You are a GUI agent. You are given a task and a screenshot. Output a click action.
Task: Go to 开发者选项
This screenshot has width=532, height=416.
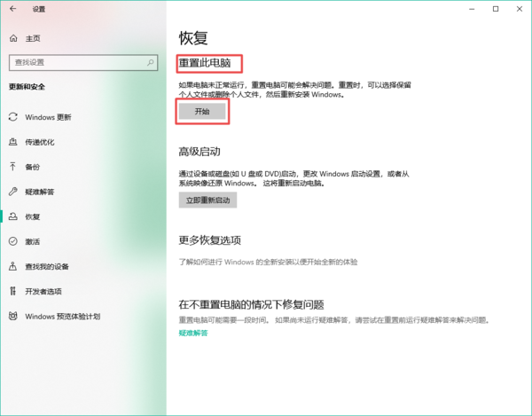coord(43,292)
